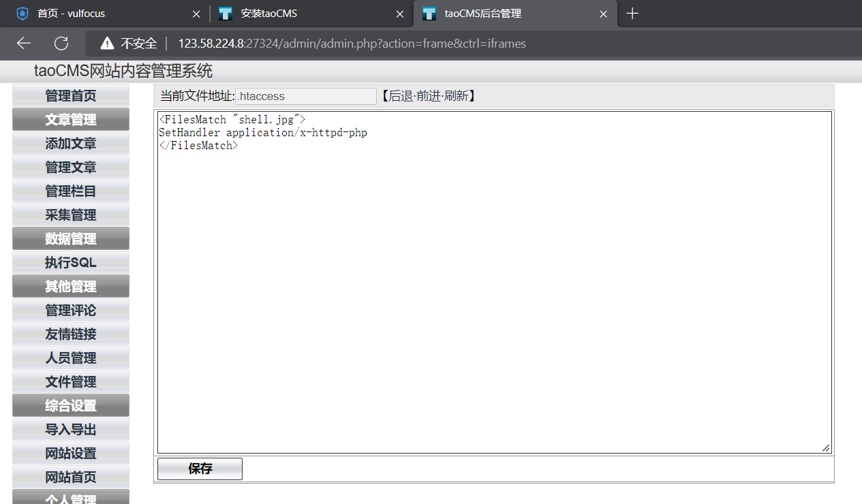
Task: Click the 数据管理 section header
Action: tap(71, 238)
